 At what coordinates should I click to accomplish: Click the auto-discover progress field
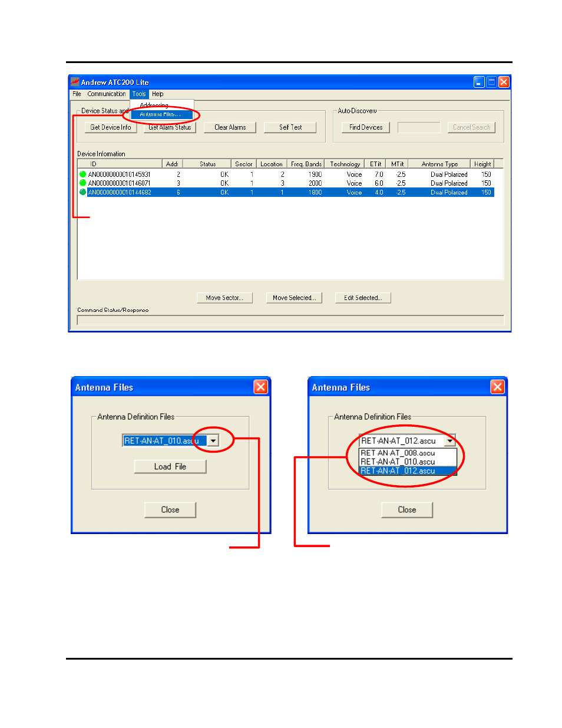coord(419,127)
